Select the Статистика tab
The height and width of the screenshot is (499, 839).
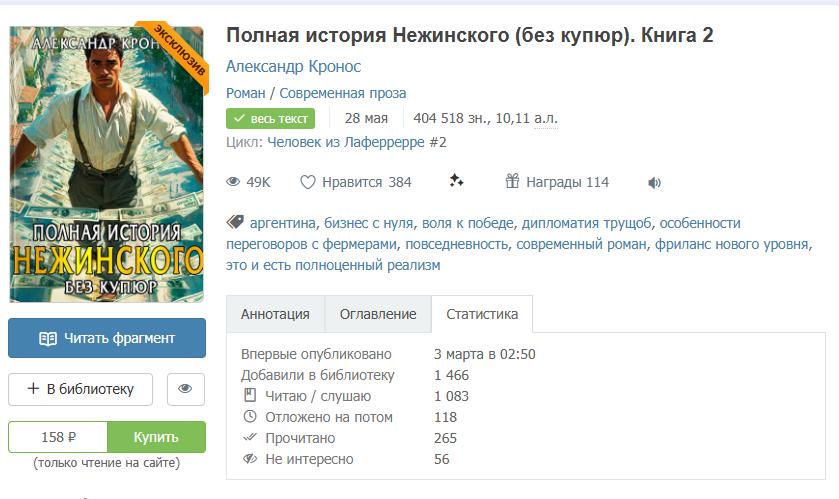[x=482, y=314]
